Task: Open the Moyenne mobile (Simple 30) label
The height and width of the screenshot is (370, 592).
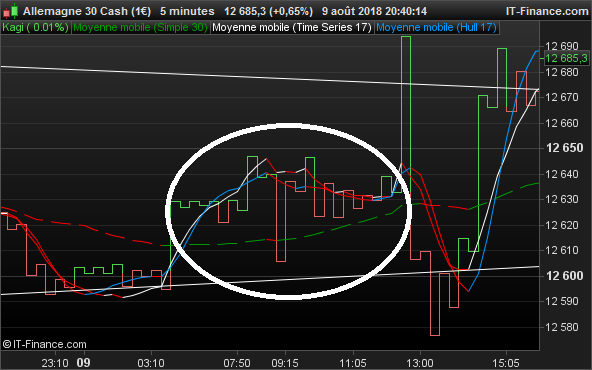Action: pos(140,28)
